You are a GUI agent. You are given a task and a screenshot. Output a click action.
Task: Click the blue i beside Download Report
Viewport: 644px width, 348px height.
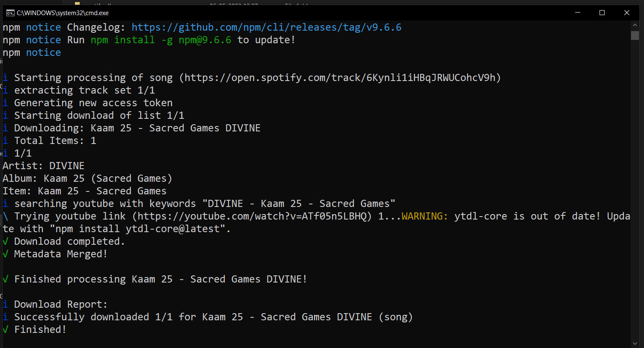[5, 304]
